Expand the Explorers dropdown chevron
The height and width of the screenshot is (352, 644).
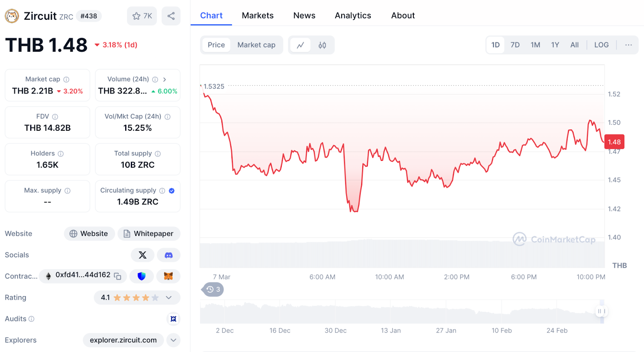click(x=173, y=340)
